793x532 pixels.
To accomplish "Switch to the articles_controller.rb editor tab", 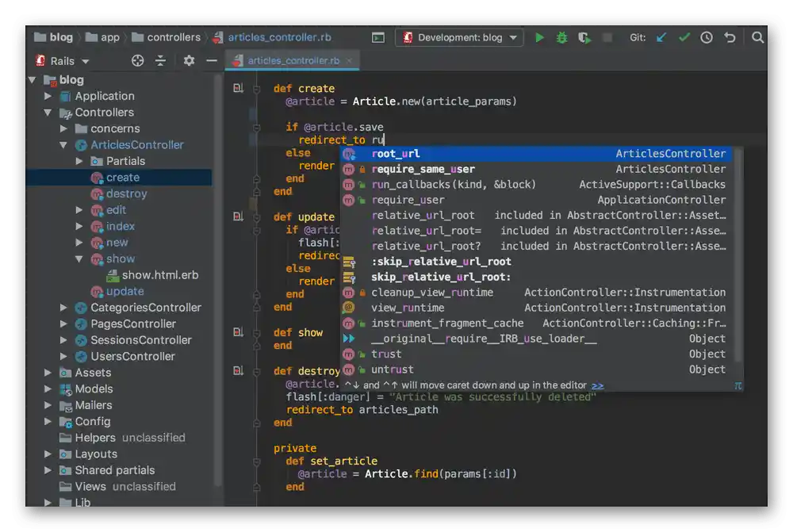I will pos(293,61).
